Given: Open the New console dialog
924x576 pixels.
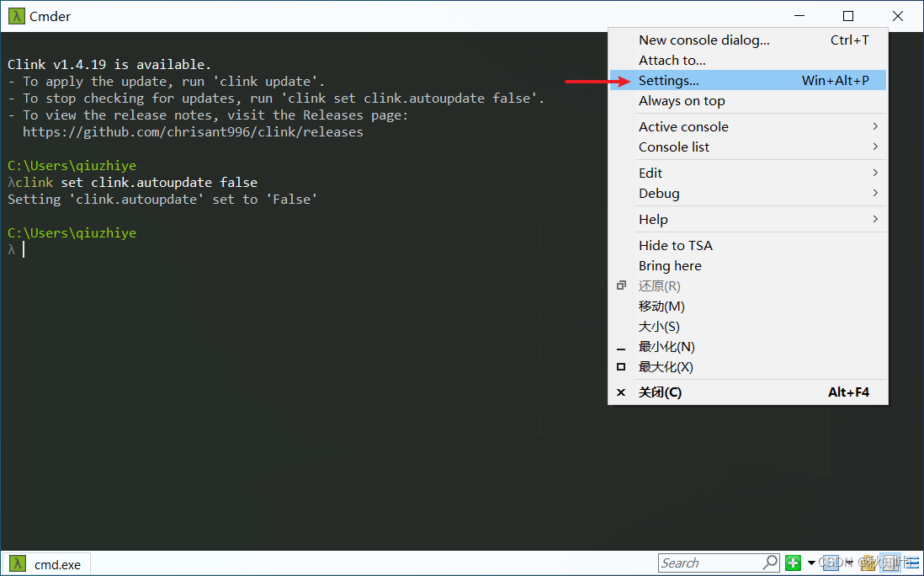Looking at the screenshot, I should pos(704,40).
